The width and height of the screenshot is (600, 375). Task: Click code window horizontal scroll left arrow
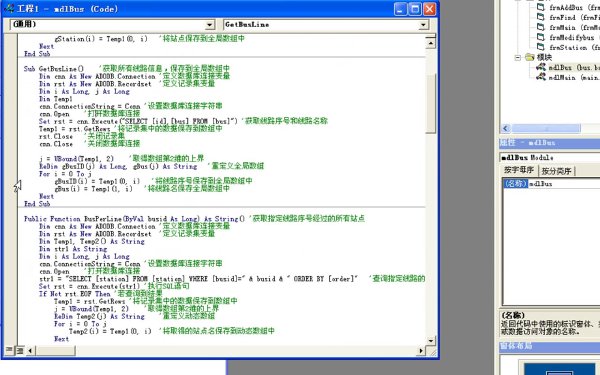pos(30,350)
